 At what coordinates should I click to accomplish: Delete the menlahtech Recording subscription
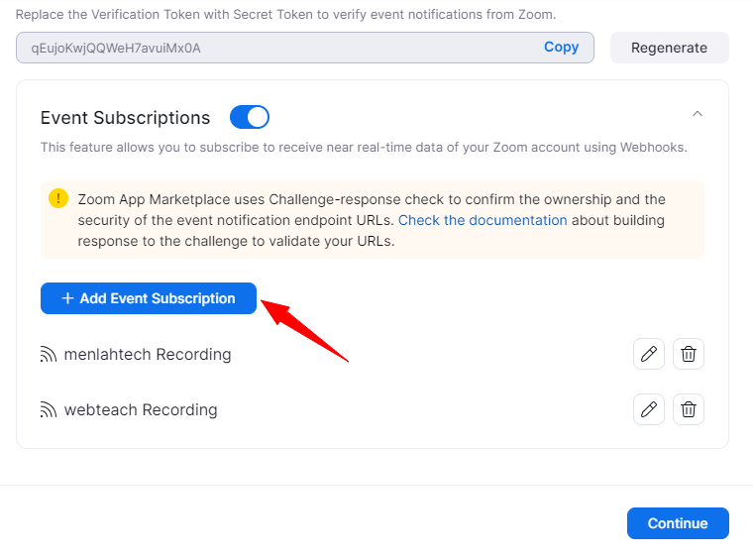pos(689,354)
